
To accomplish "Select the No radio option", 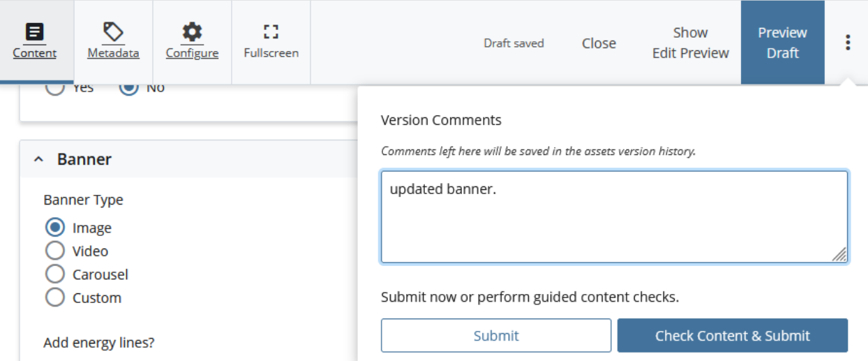I will pyautogui.click(x=129, y=89).
